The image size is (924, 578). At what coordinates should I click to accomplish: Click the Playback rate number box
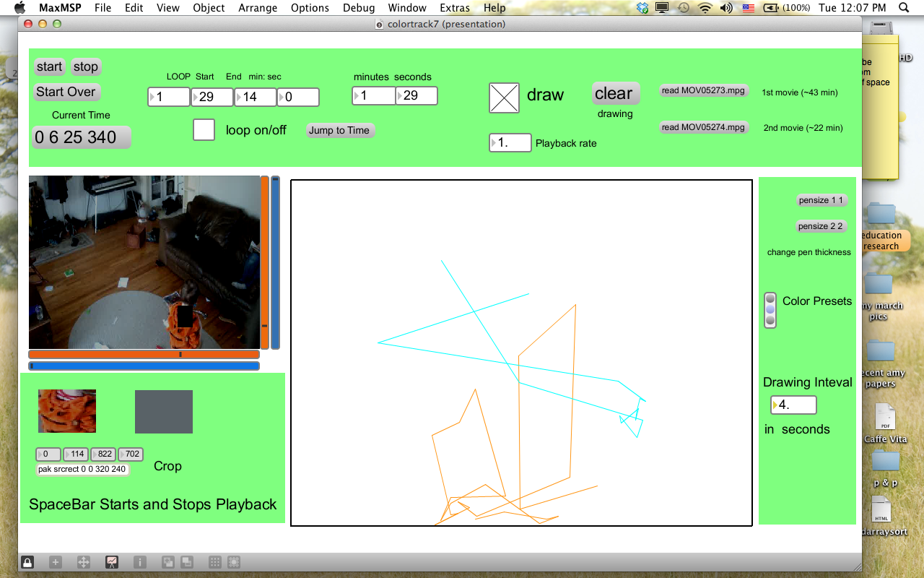tap(510, 143)
